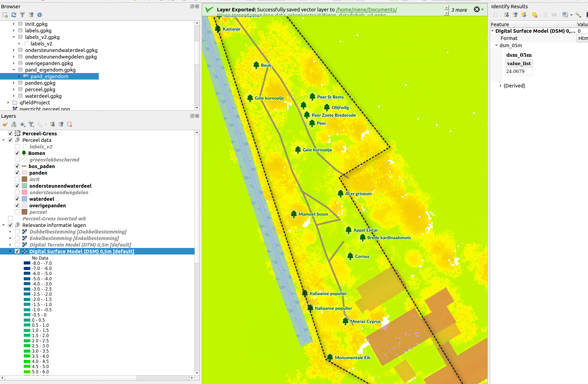Refresh the Browser panel
588x384 pixels.
pos(14,15)
